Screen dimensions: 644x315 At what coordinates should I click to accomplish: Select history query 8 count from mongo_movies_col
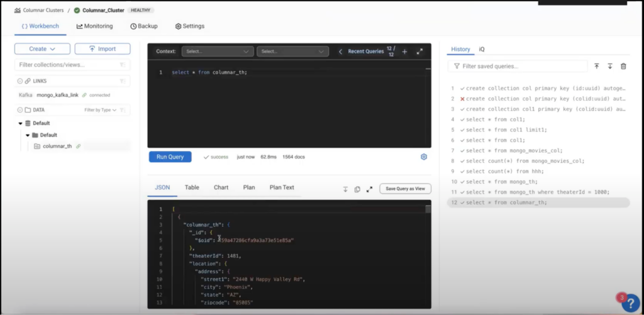(538, 161)
